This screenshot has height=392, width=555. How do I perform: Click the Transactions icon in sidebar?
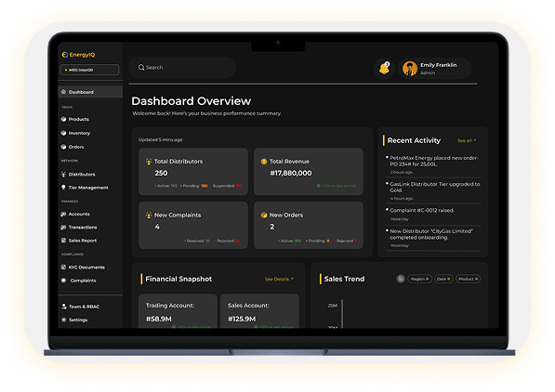click(x=64, y=228)
